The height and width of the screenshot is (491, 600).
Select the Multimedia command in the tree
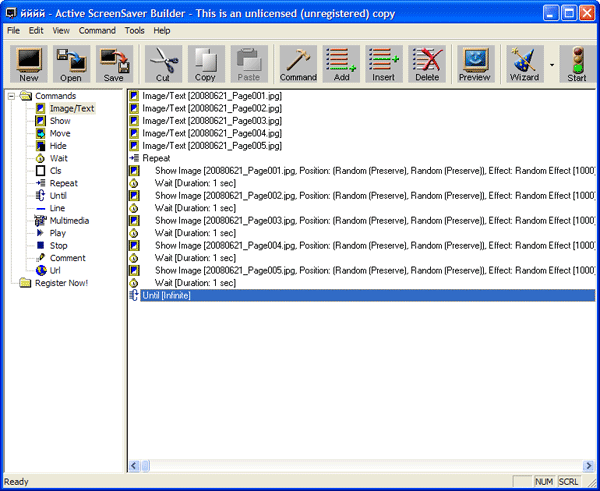point(69,221)
